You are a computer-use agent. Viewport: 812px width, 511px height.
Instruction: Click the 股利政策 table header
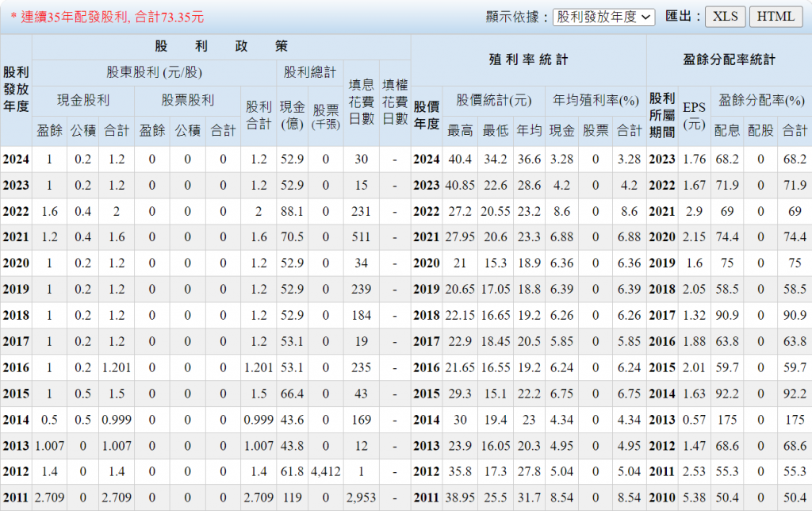221,47
